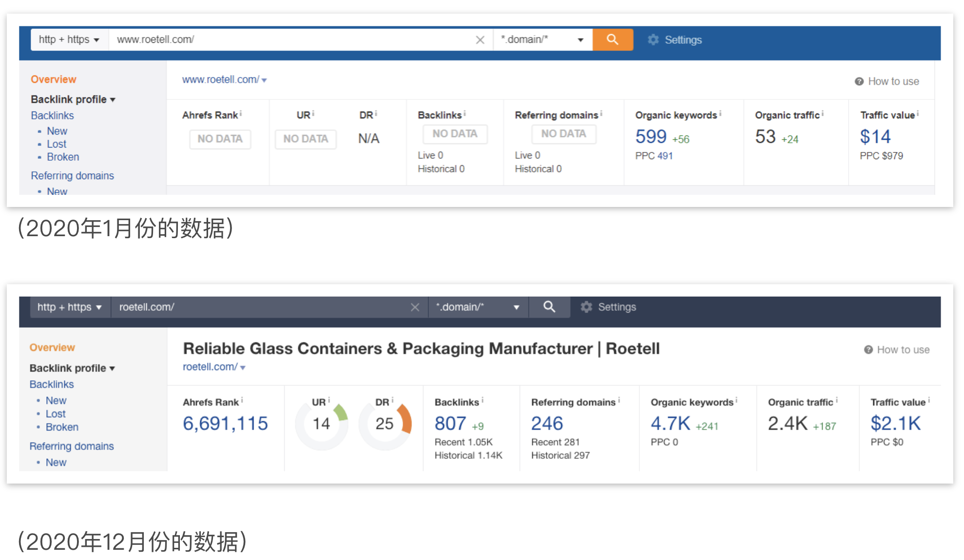The image size is (964, 560).
Task: Expand roetell.com/ link dropdown under title
Action: [243, 368]
